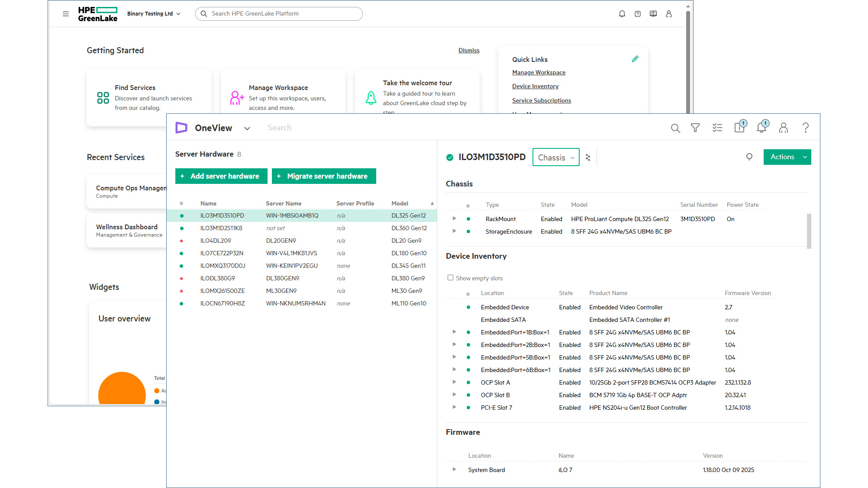Open the activity checklist icon in OneView
The height and width of the screenshot is (488, 868).
click(x=717, y=128)
